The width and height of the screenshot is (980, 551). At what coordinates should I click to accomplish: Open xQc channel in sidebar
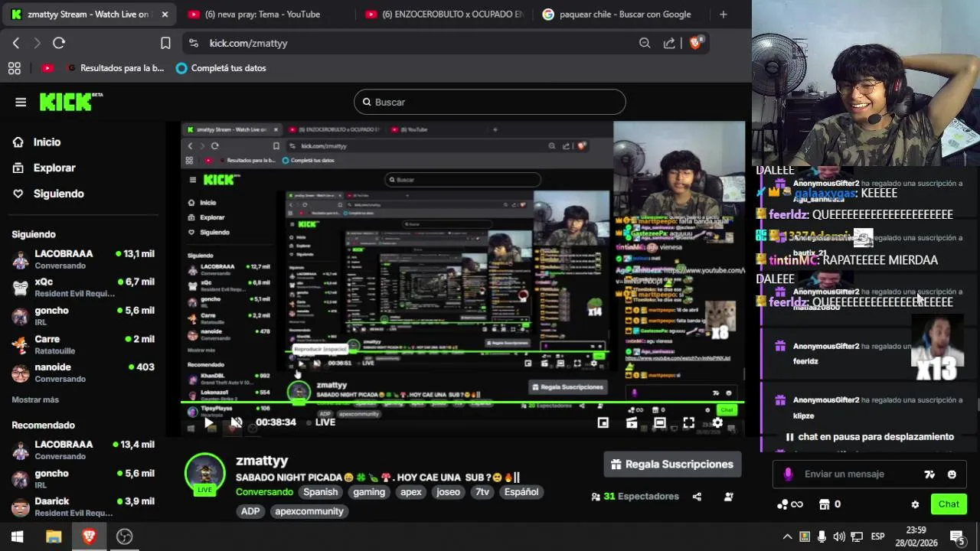83,288
